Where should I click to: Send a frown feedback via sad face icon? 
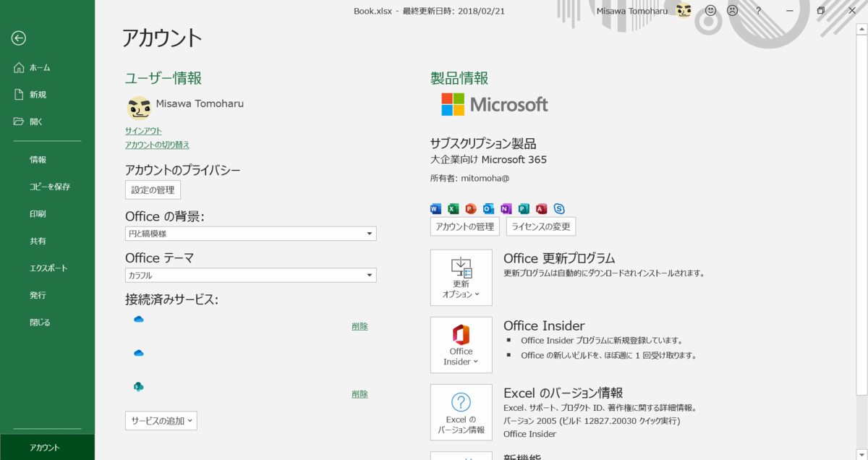(733, 10)
